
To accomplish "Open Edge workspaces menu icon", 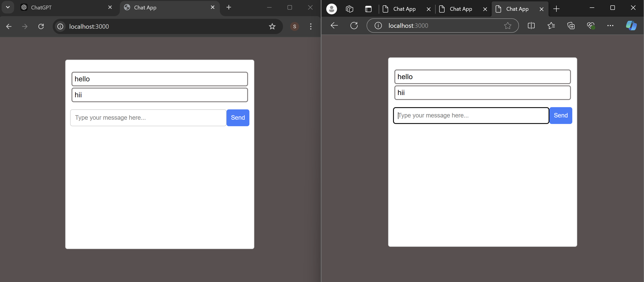I will coord(349,9).
